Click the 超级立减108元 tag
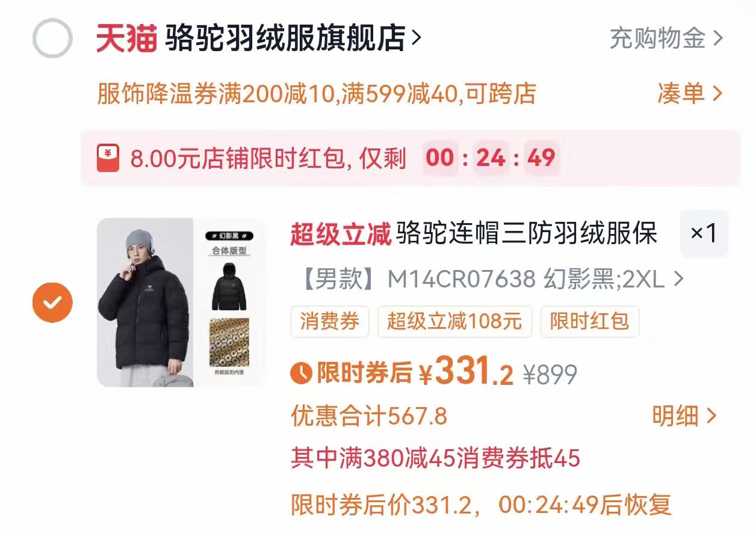The height and width of the screenshot is (534, 756). 454,322
